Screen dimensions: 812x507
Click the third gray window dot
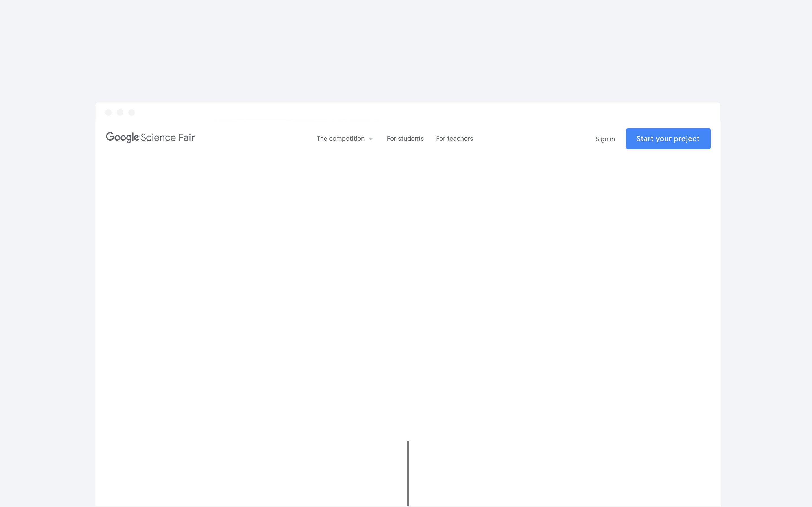(x=132, y=112)
